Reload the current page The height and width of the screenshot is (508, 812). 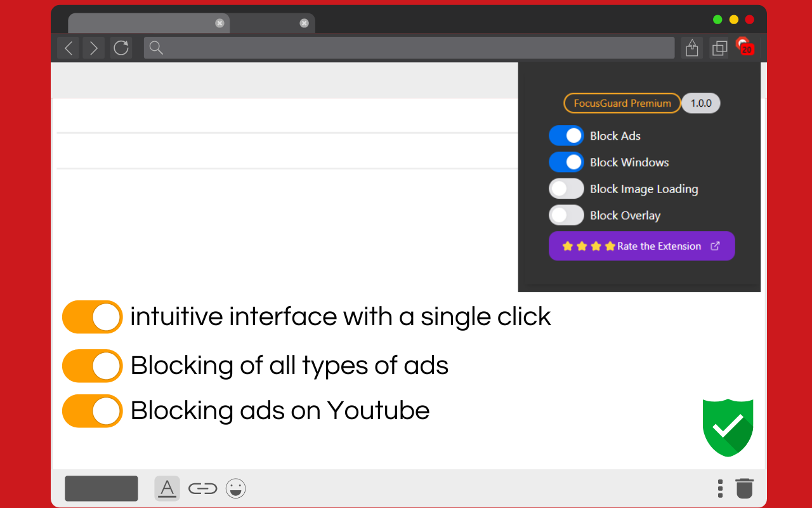121,48
